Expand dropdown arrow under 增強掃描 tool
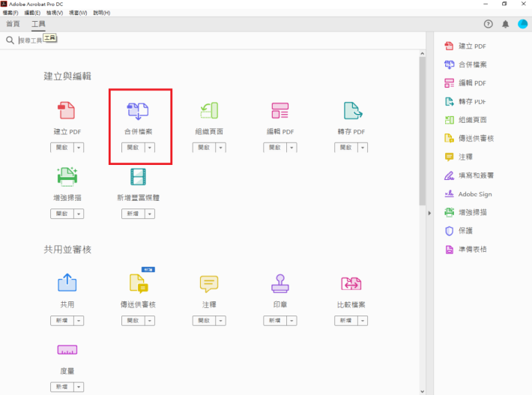Image resolution: width=532 pixels, height=395 pixels. [x=79, y=214]
